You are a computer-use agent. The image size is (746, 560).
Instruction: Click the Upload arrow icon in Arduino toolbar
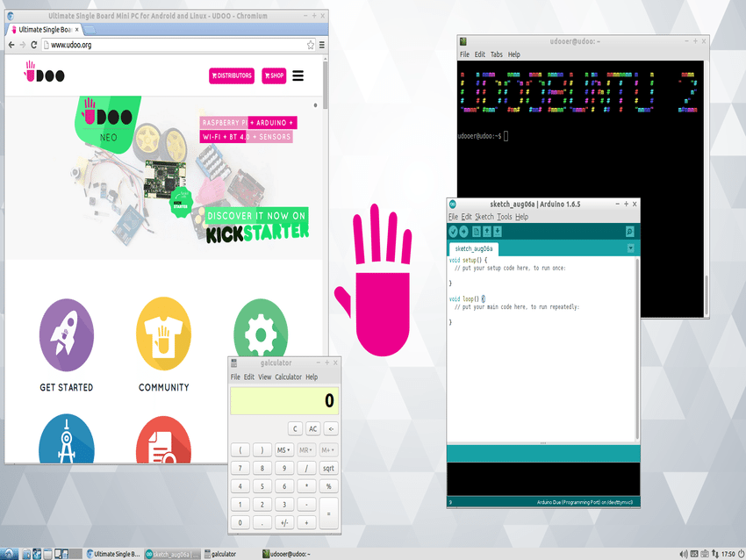tap(463, 231)
